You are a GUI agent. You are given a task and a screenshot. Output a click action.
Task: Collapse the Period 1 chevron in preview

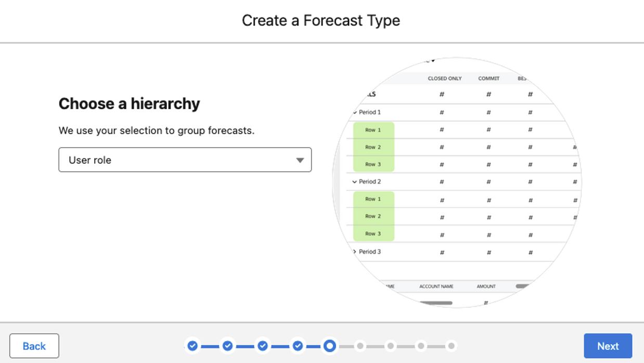pyautogui.click(x=355, y=112)
